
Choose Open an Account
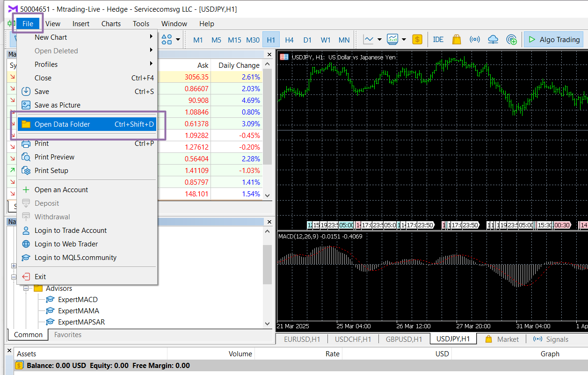[x=87, y=190]
